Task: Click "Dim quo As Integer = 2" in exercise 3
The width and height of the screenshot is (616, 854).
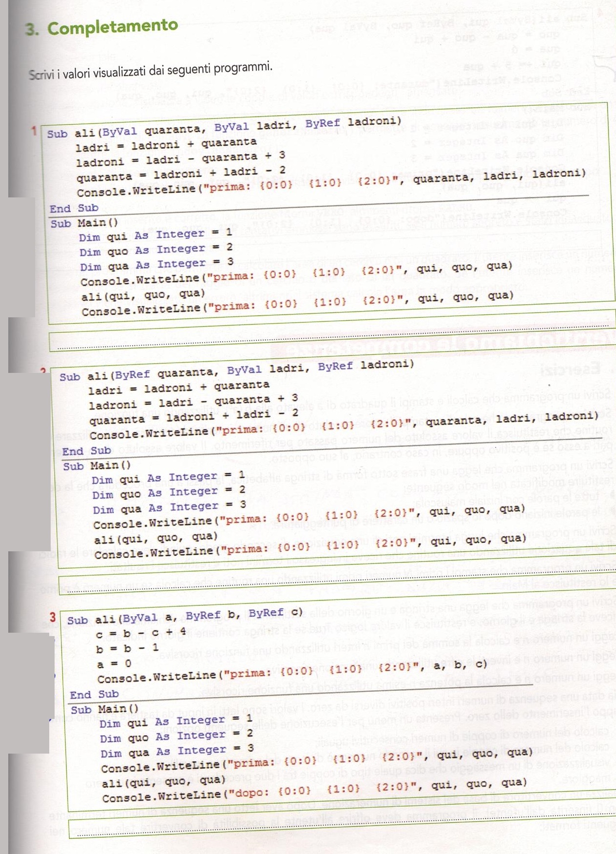Action: 176,736
